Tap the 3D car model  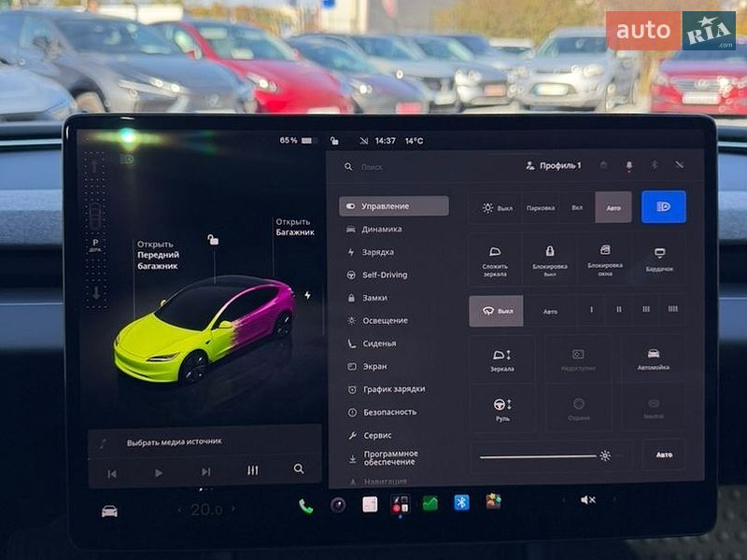click(x=204, y=331)
